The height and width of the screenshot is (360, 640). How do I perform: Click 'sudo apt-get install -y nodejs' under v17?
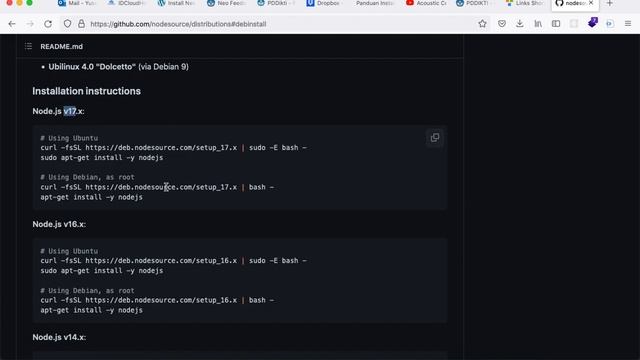[102, 158]
